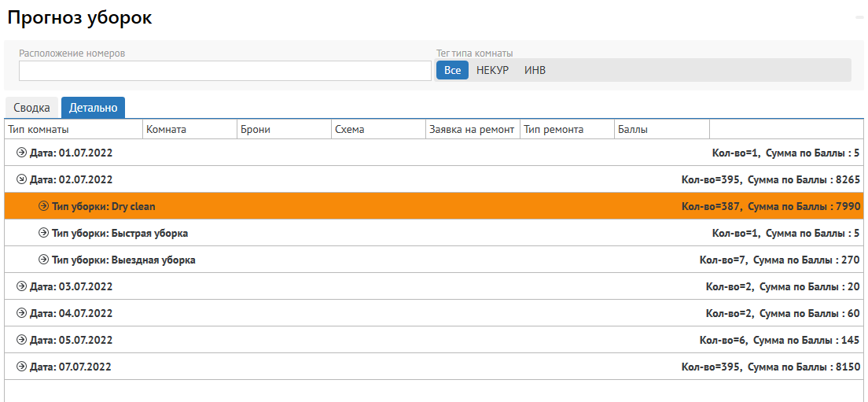Expand the 03.07.2022 date group arrow
The height and width of the screenshot is (402, 868).
(22, 286)
